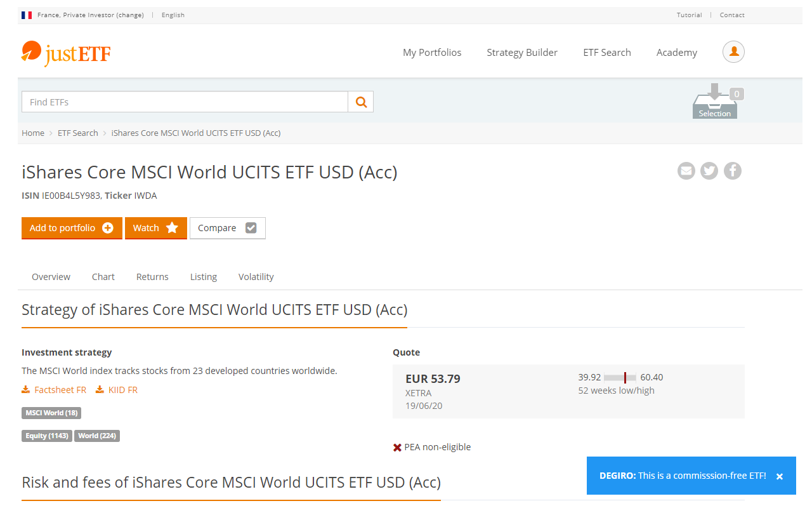Focus the Find ETFs search field
The image size is (812, 508).
185,102
